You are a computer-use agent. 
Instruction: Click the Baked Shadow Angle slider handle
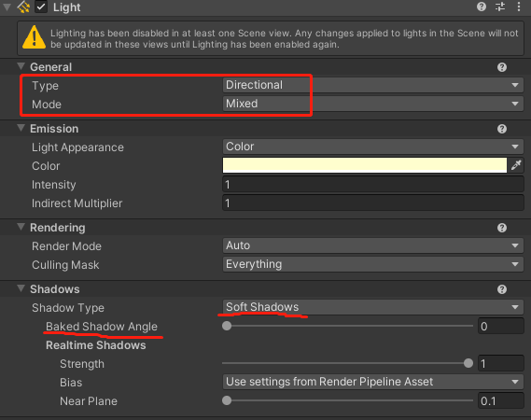227,326
